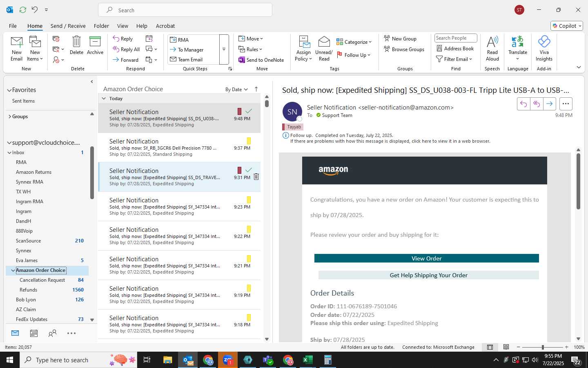Image resolution: width=588 pixels, height=368 pixels.
Task: Start Read Aloud
Action: 492,49
